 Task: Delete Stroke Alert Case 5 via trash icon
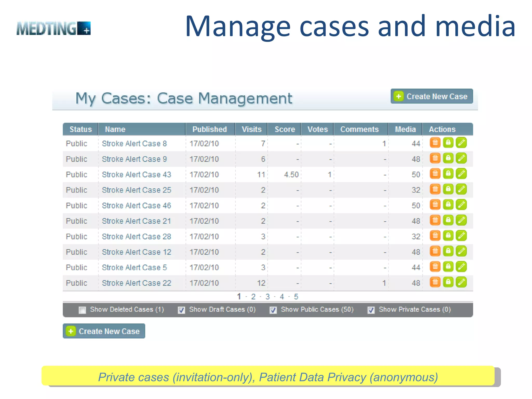[435, 267]
